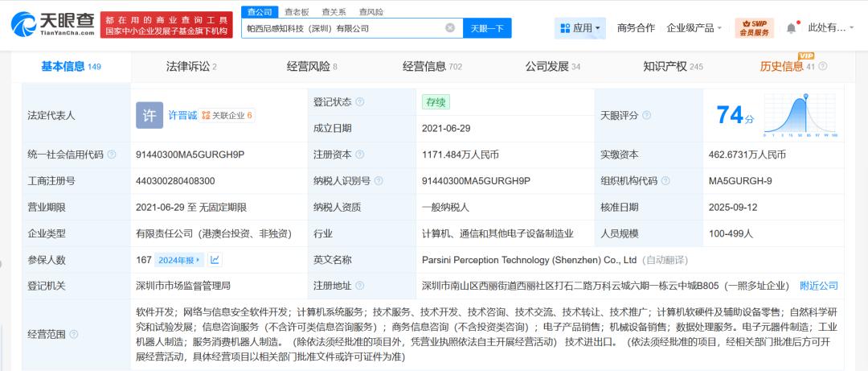Click 深圳市市场监督管理局 registration authority
Image resolution: width=868 pixels, height=371 pixels.
[x=182, y=286]
